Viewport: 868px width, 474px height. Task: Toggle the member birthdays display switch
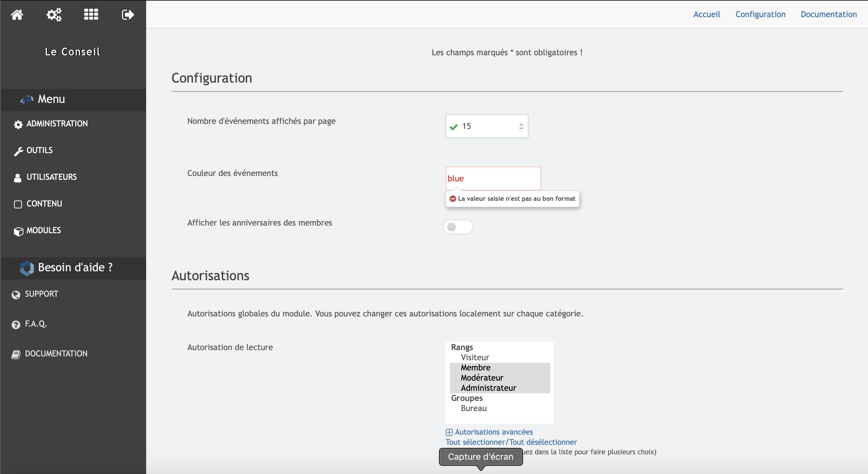[458, 227]
